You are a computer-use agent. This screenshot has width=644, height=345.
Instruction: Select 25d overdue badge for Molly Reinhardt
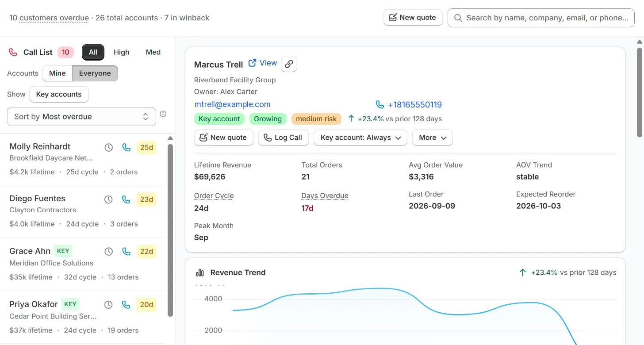146,148
